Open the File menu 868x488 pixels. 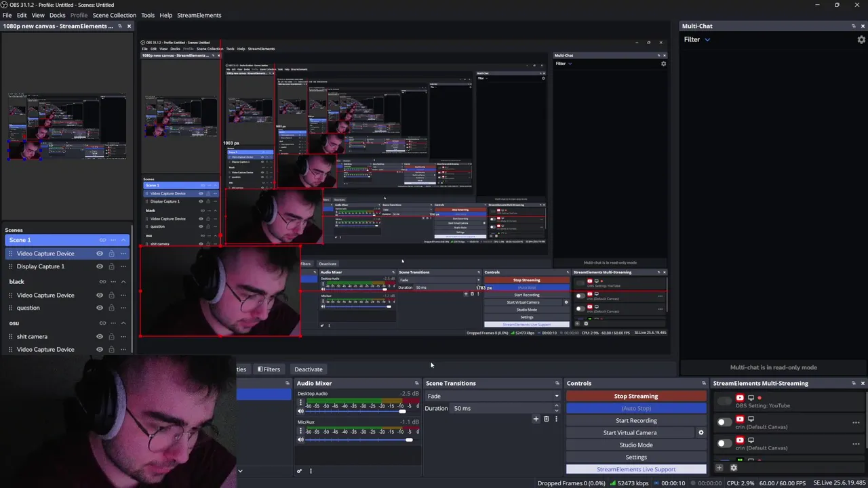click(x=7, y=15)
